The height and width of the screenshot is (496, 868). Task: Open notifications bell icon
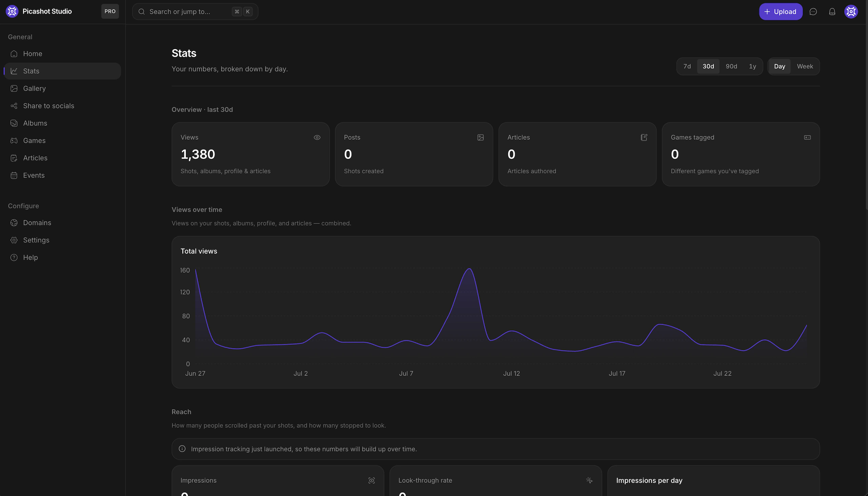pyautogui.click(x=832, y=12)
